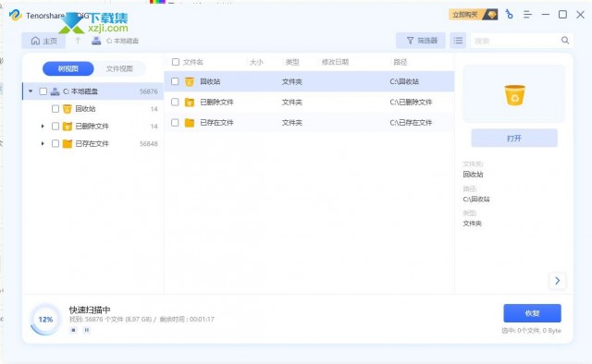Click the key registration icon

pyautogui.click(x=510, y=15)
